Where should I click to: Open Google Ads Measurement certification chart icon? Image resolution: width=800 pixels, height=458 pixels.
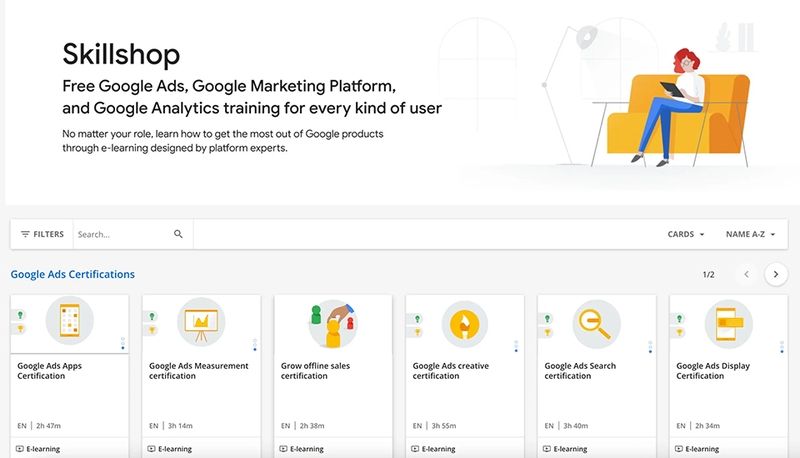pyautogui.click(x=201, y=322)
